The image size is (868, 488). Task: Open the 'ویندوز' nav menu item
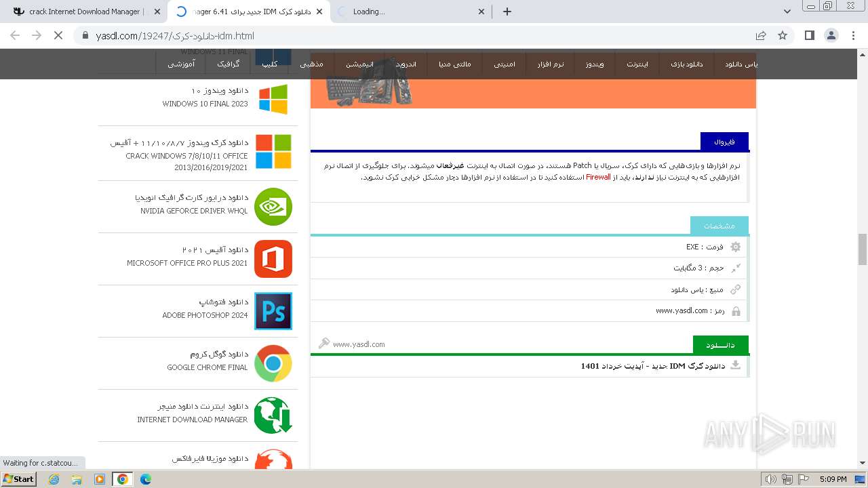click(x=595, y=64)
